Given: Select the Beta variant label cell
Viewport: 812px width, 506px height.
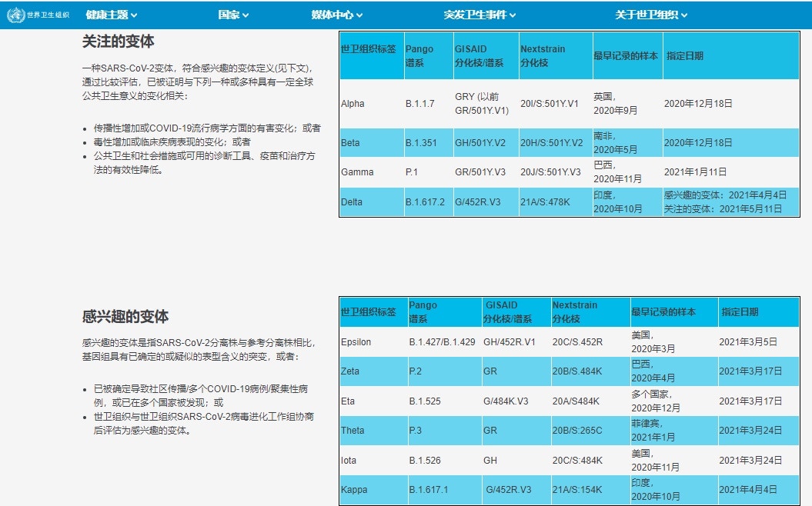Looking at the screenshot, I should [x=350, y=143].
